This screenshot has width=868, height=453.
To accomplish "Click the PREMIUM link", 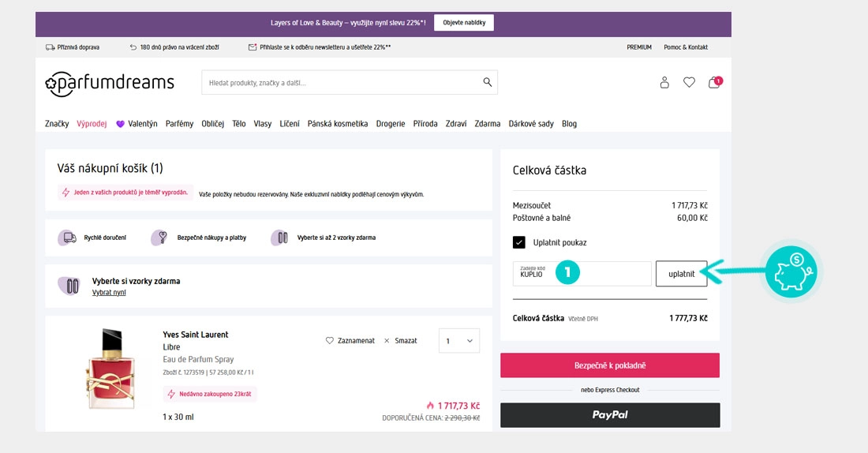I will pyautogui.click(x=639, y=47).
